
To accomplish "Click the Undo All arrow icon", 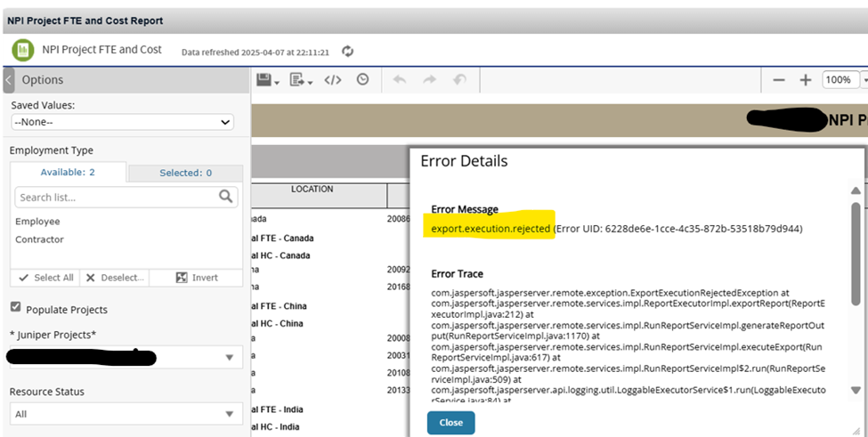I will (x=459, y=80).
